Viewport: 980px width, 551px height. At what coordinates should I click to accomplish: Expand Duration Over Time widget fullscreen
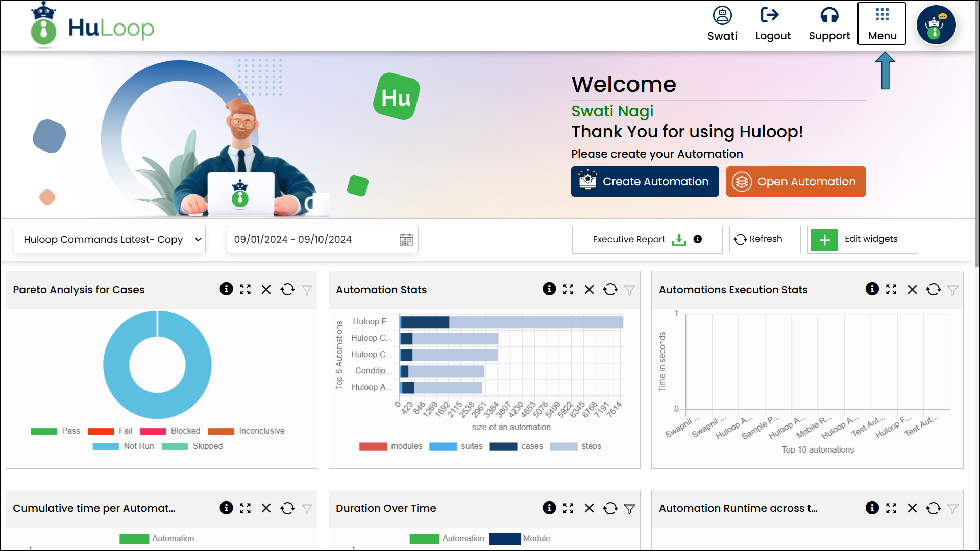click(x=568, y=508)
